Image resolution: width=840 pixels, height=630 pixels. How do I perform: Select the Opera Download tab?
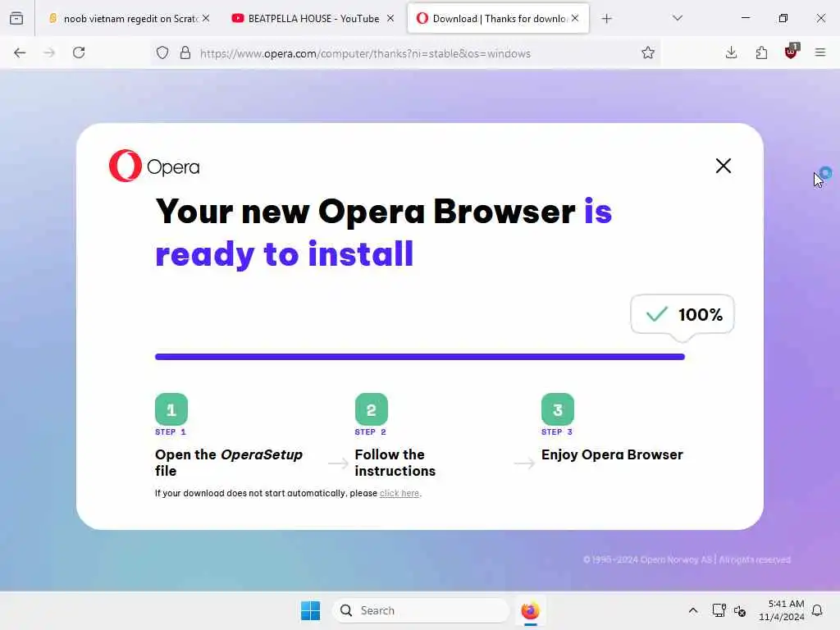[x=498, y=19]
